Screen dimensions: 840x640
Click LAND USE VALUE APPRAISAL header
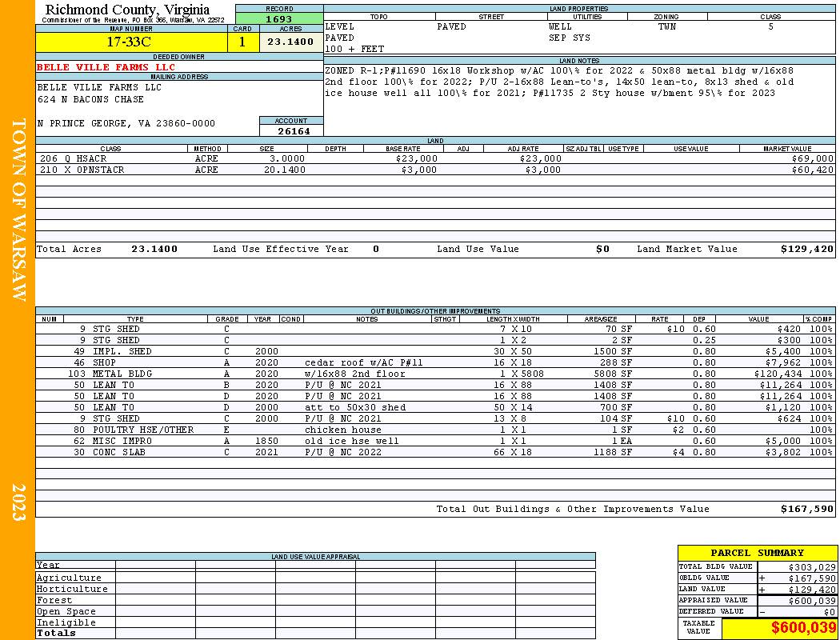pos(315,557)
